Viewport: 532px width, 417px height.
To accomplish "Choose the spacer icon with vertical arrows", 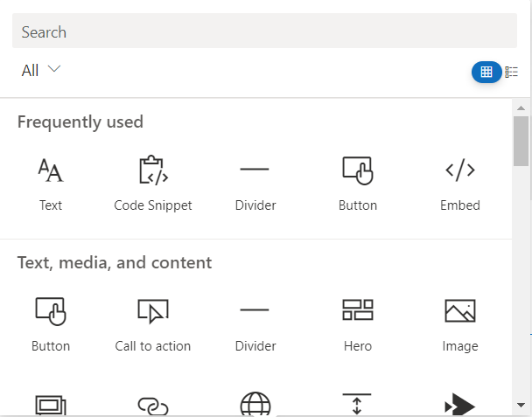I will pos(357,404).
